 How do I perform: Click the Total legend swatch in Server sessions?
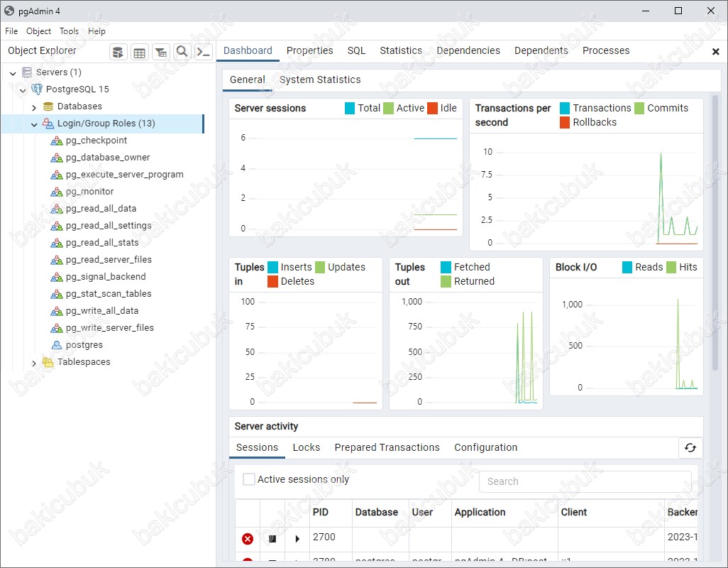(x=350, y=108)
